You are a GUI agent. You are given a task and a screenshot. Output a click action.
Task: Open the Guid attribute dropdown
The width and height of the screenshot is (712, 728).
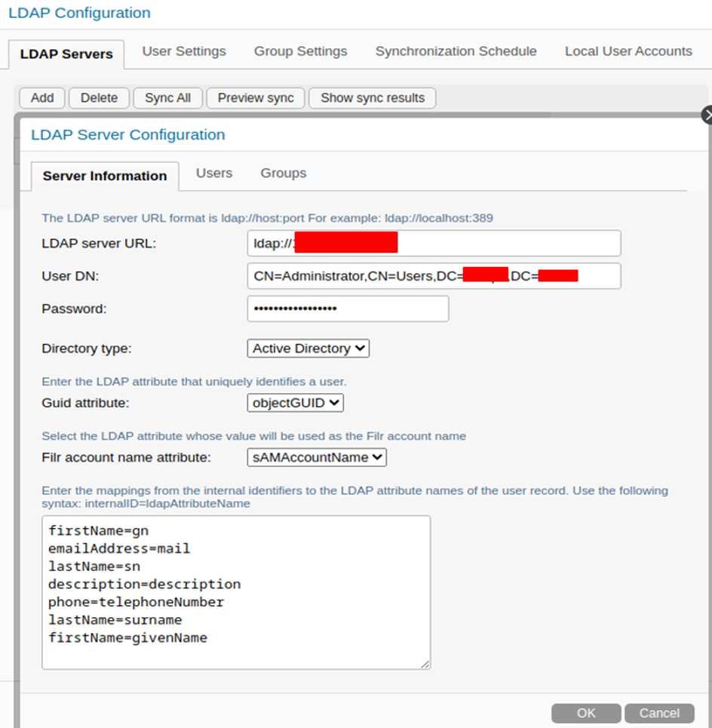point(295,403)
